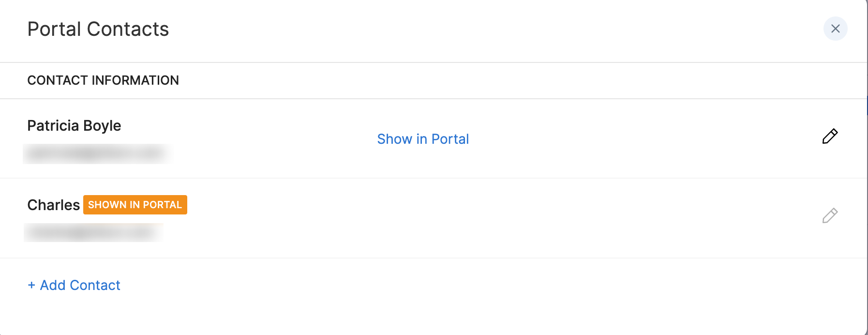The width and height of the screenshot is (868, 335).
Task: Select the Charles contact name
Action: point(53,205)
